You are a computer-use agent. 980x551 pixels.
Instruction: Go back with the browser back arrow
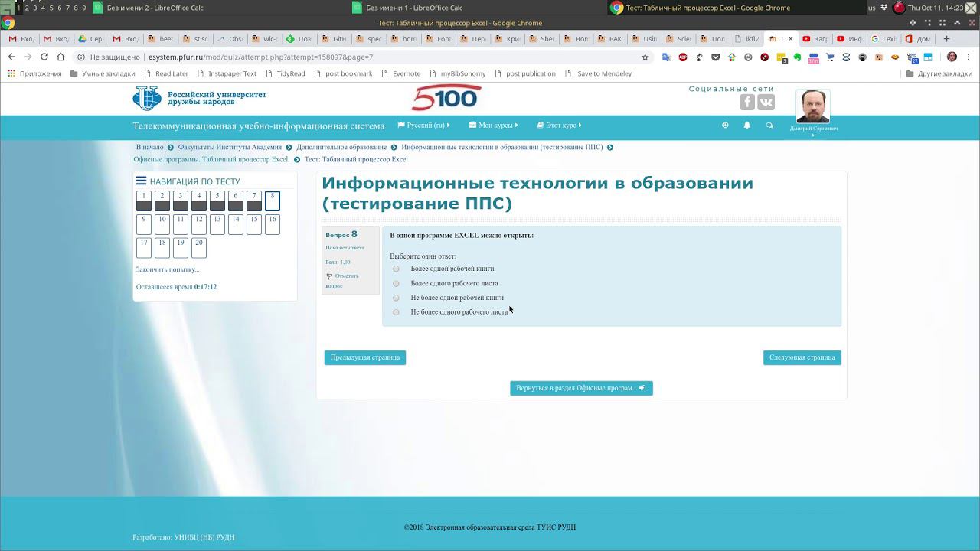tap(11, 57)
